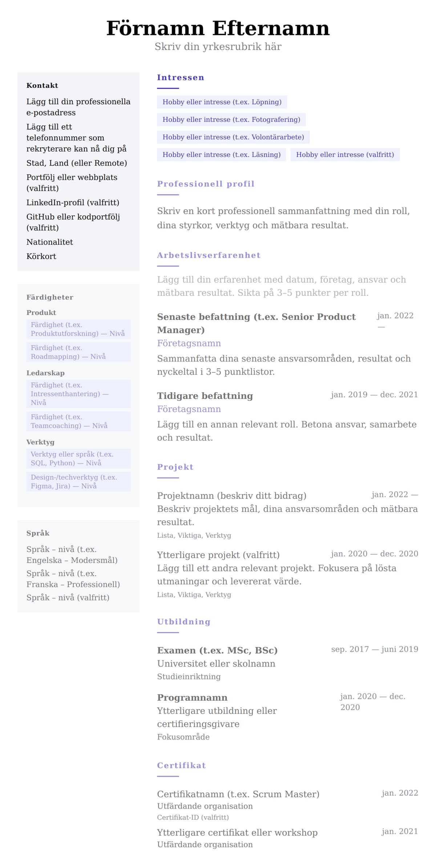Click the Professionell profil section heading
436x868 pixels.
(x=206, y=184)
